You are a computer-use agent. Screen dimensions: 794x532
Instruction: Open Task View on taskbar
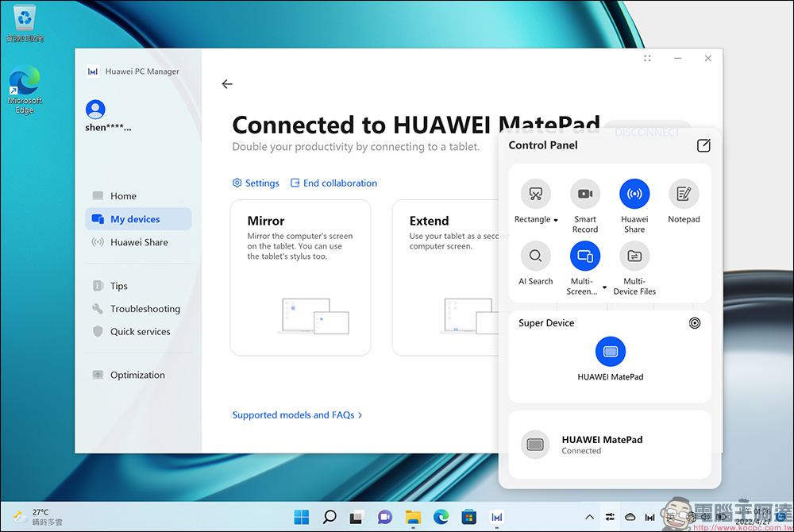pos(357,517)
